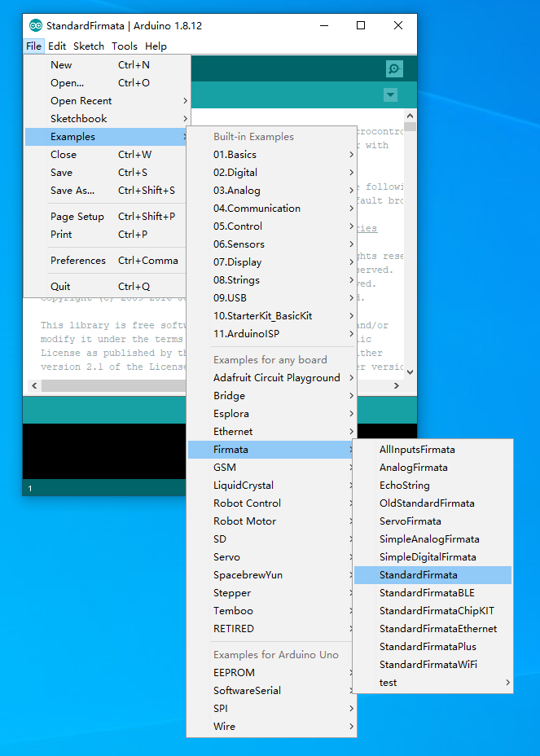Open StandardFirmataWiFi example

[433, 665]
